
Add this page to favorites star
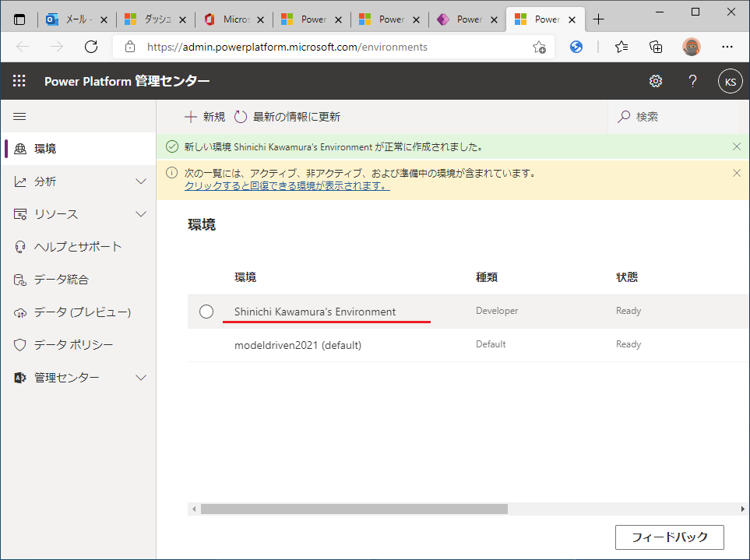(539, 47)
